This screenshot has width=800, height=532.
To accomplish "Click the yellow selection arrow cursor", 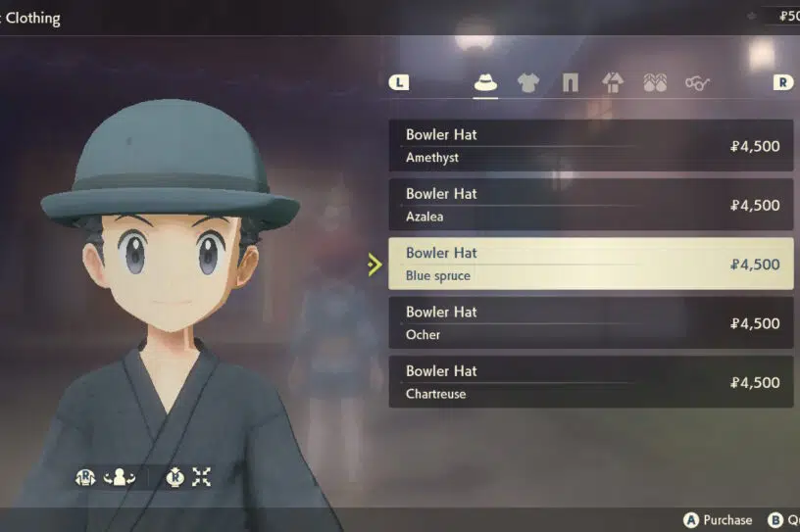I will point(375,265).
